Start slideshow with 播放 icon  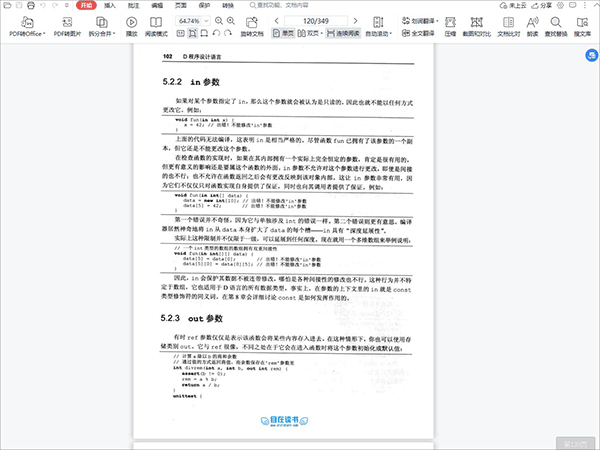tap(132, 26)
